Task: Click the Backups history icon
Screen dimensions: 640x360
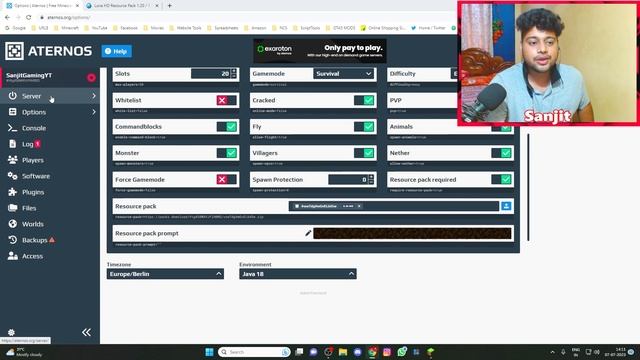Action: coord(13,240)
